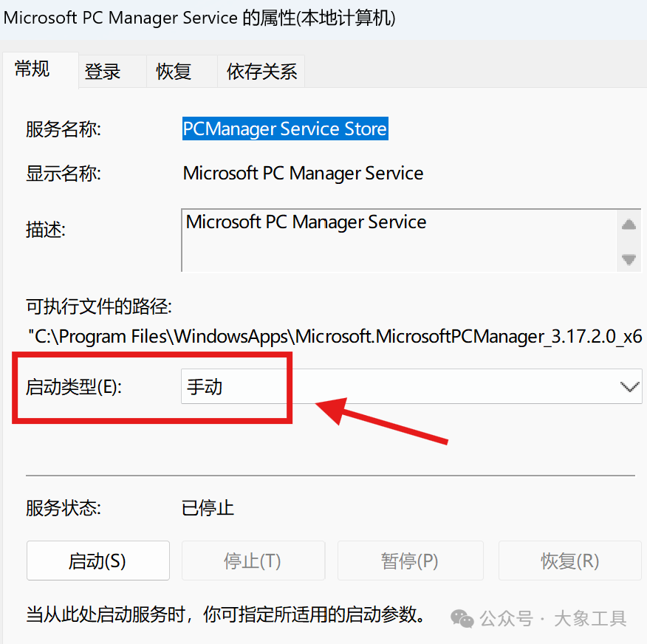
Task: Click the 启动类型(E) label
Action: click(x=73, y=386)
